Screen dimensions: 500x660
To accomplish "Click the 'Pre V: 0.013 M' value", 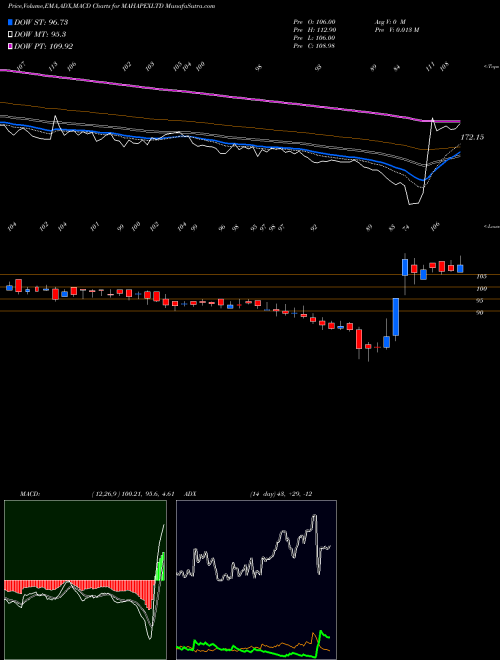I will pos(396,30).
